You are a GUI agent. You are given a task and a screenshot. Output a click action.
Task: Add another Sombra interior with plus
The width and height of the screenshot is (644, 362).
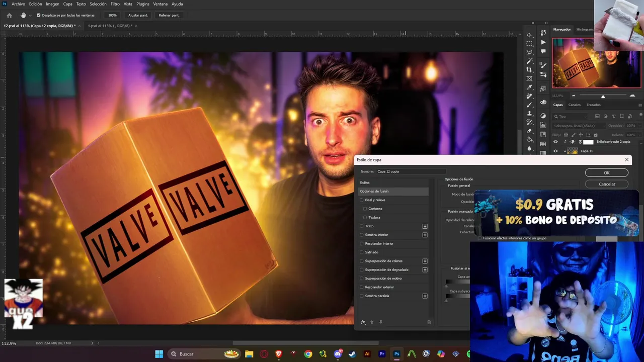click(425, 235)
